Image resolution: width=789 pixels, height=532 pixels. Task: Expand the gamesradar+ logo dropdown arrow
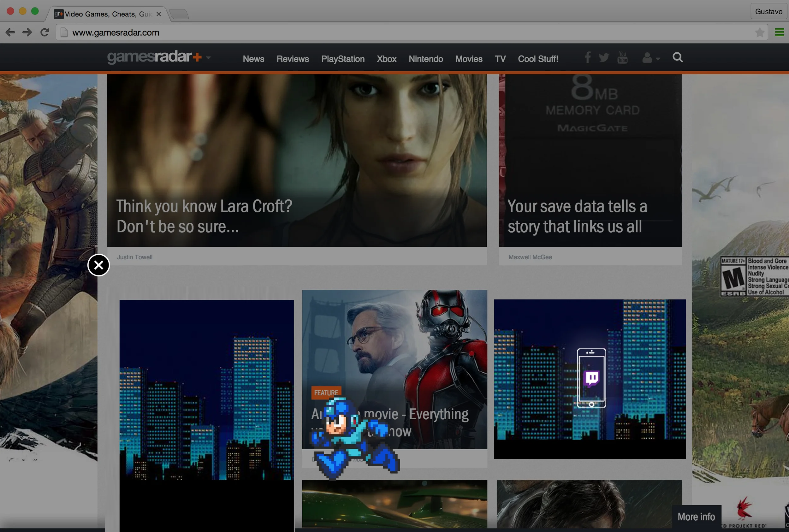pyautogui.click(x=208, y=58)
